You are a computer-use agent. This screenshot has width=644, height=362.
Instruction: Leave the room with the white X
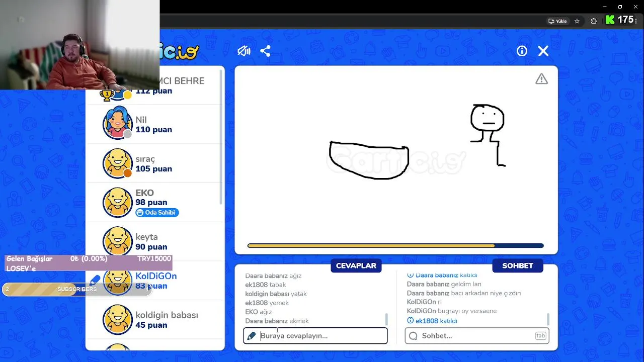click(543, 51)
